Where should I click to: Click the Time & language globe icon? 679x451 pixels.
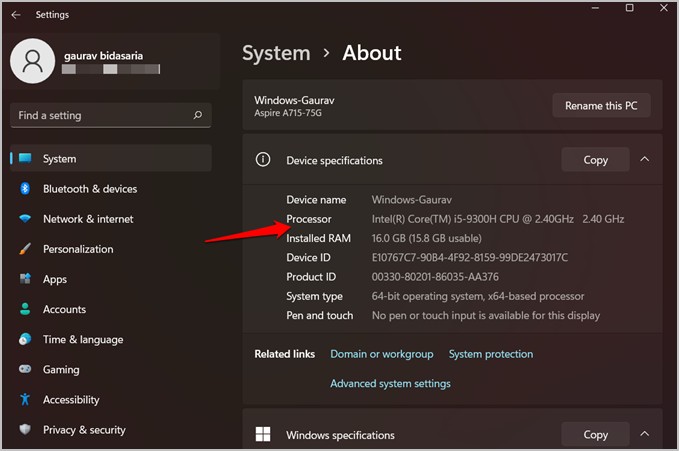[x=25, y=339]
